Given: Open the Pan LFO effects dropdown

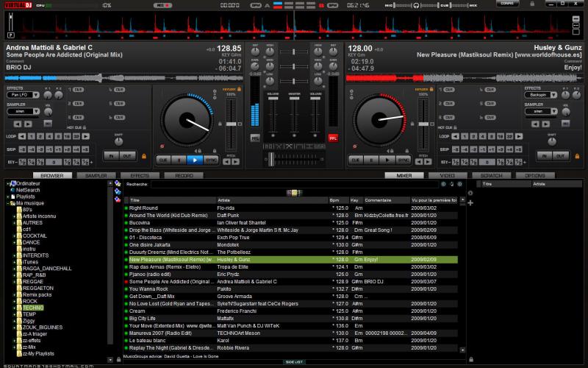Looking at the screenshot, I should click(x=23, y=95).
